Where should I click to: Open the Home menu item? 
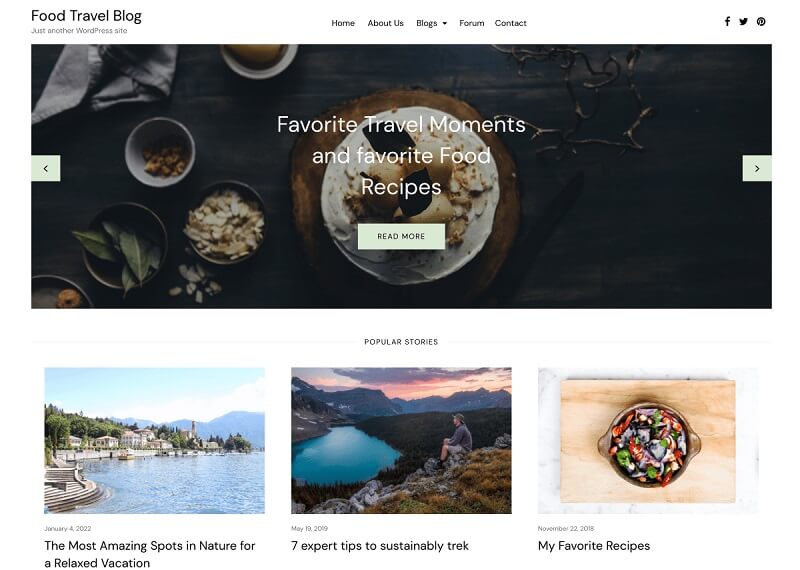[343, 23]
